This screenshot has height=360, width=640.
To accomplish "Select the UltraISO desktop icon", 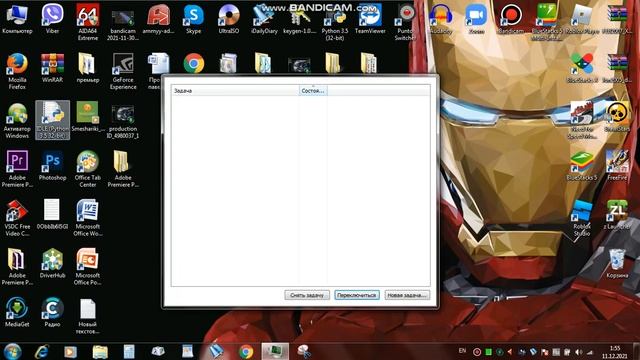I will pos(229,19).
